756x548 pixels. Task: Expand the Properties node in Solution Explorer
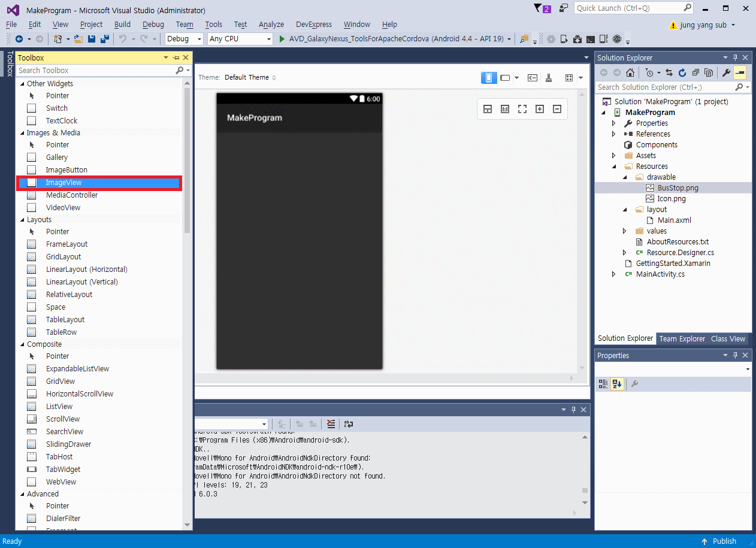click(x=613, y=123)
